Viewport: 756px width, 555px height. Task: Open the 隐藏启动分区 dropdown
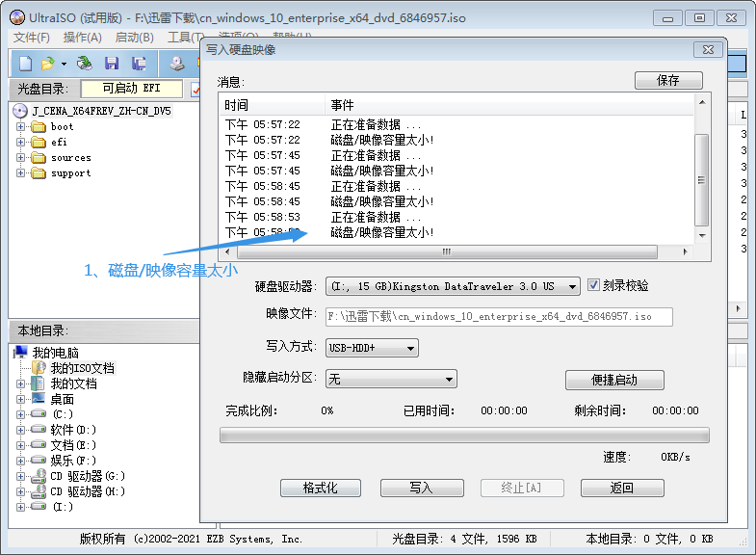click(449, 379)
